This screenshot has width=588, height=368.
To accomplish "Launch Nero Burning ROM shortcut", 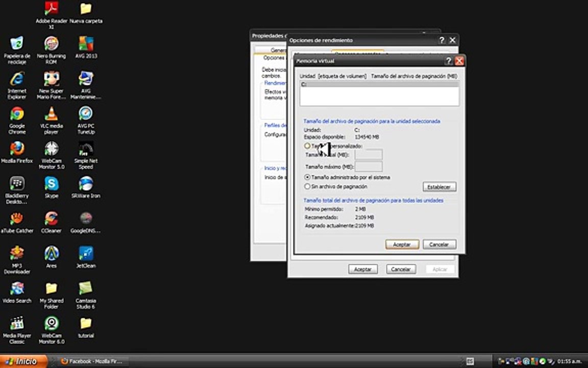I will (52, 43).
